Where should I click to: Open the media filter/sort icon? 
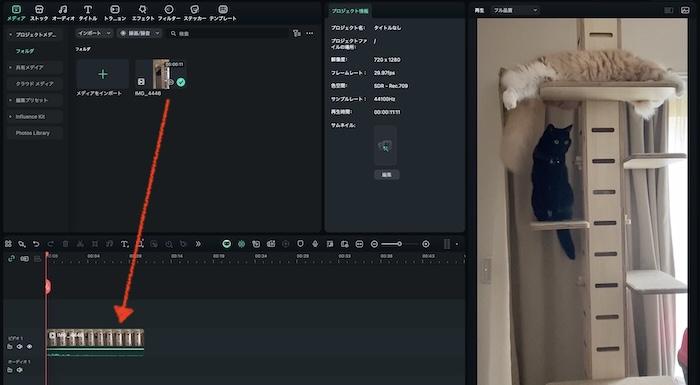click(297, 33)
